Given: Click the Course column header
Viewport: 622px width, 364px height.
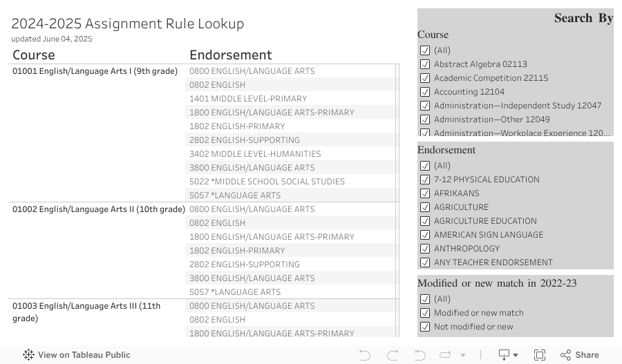Looking at the screenshot, I should (34, 55).
